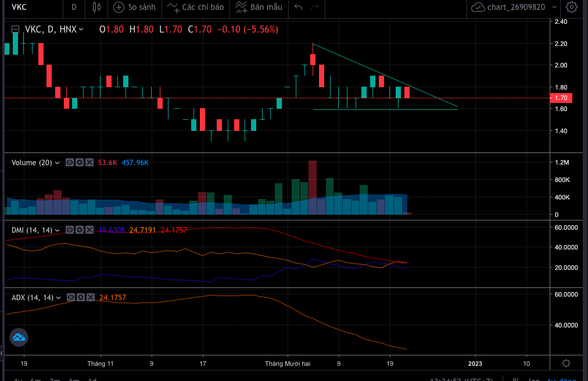The image size is (588, 381).
Task: Click the undo arrow icon
Action: pyautogui.click(x=298, y=8)
